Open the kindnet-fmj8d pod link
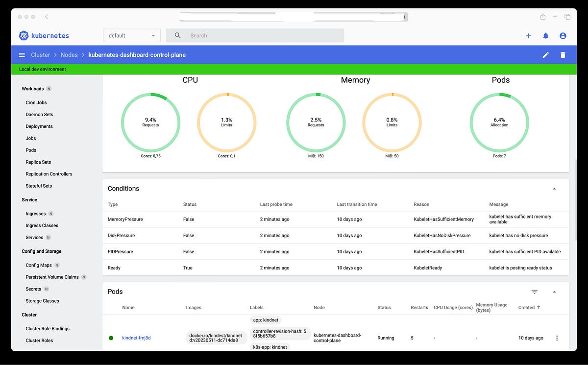588x365 pixels. pyautogui.click(x=136, y=338)
